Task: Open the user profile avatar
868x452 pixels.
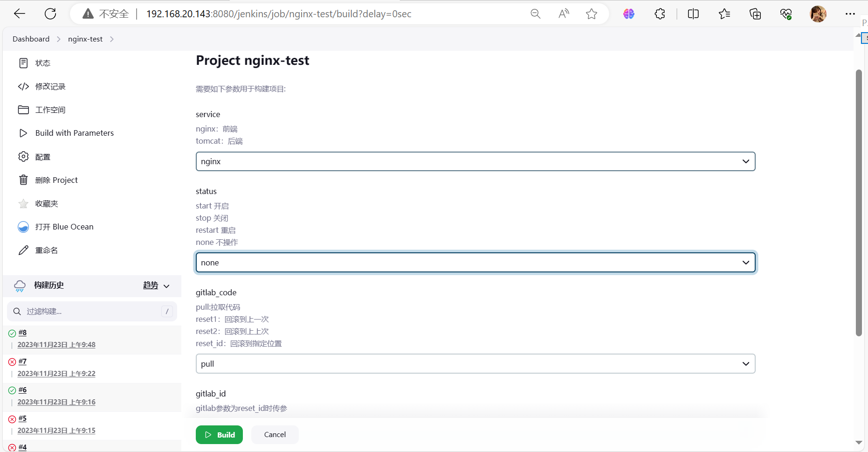Action: point(818,14)
